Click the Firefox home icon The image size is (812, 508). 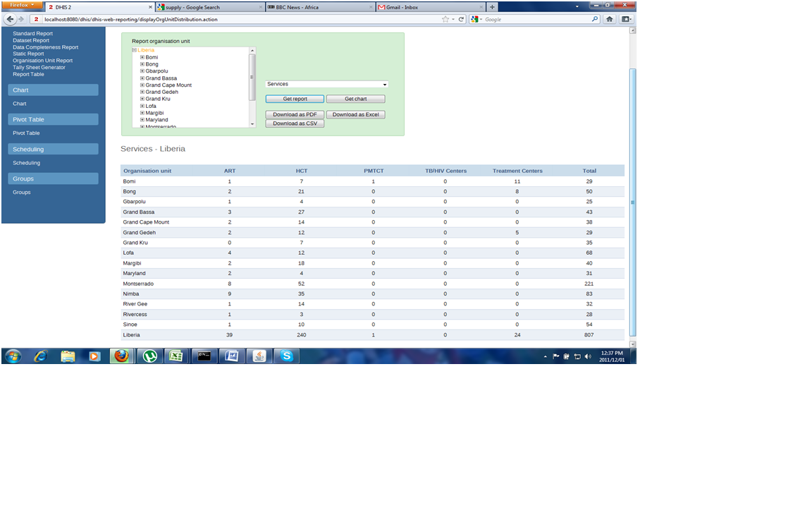point(609,19)
